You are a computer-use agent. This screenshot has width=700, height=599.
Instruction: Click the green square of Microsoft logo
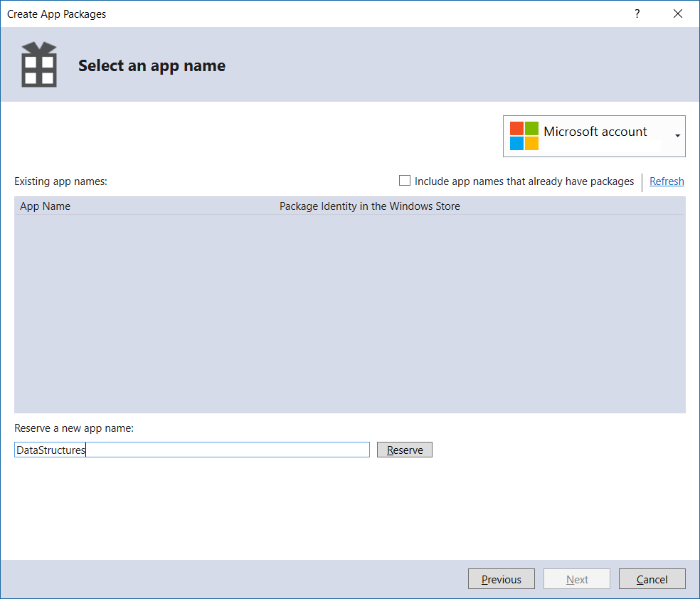(x=530, y=129)
